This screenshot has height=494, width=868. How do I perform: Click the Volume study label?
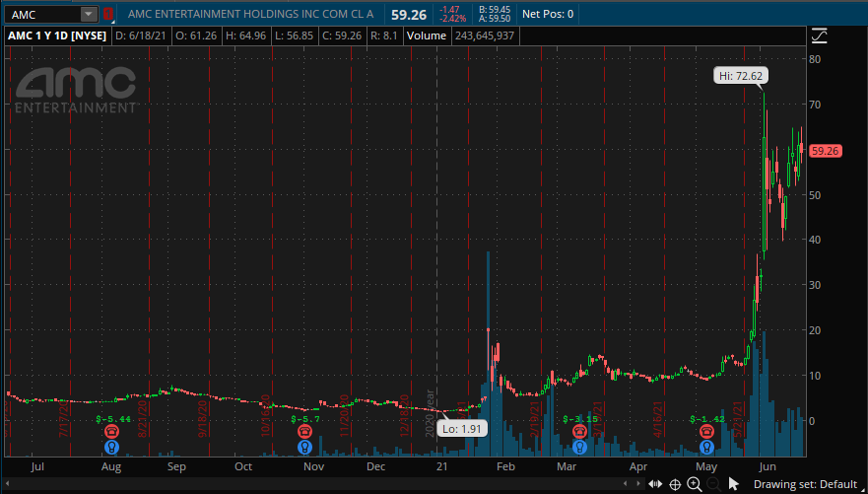coord(427,36)
